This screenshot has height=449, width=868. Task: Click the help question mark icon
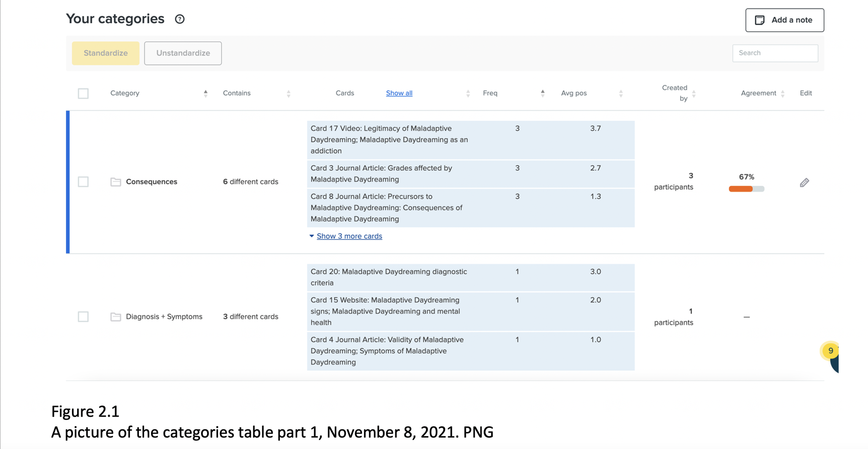click(x=180, y=19)
